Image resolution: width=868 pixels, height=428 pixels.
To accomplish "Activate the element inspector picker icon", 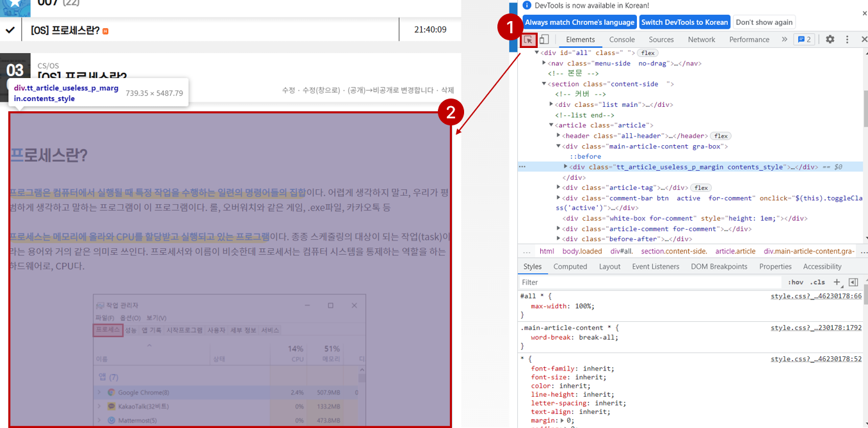I will click(x=528, y=40).
